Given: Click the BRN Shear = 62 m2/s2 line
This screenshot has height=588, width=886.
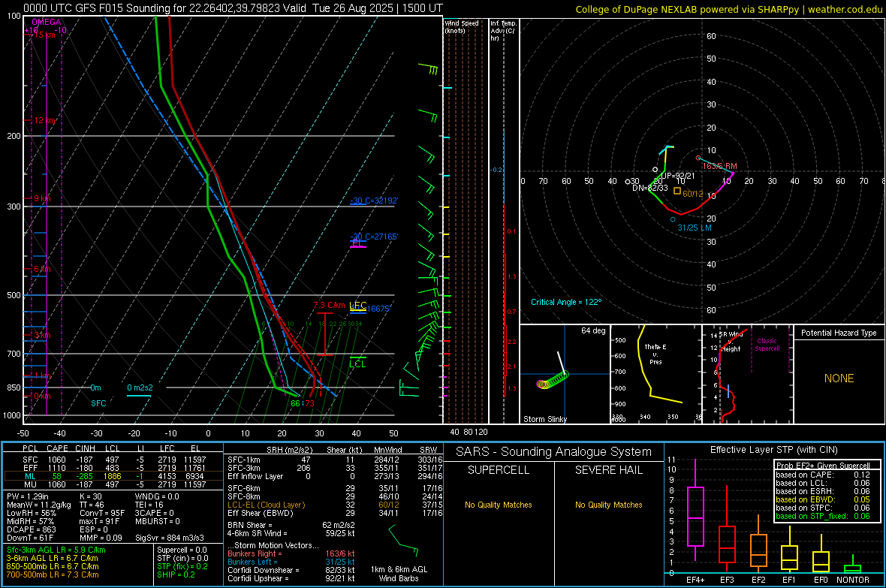Looking at the screenshot, I should 291,525.
